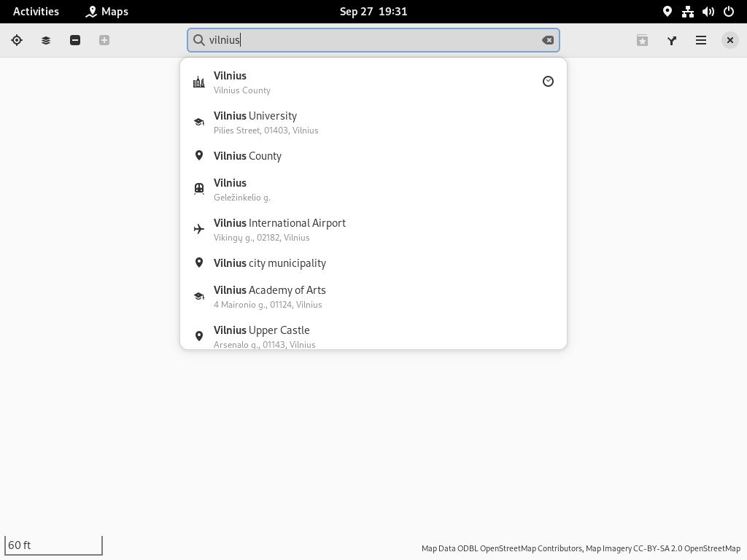Select Vilnius Upper Castle result

coord(373,333)
